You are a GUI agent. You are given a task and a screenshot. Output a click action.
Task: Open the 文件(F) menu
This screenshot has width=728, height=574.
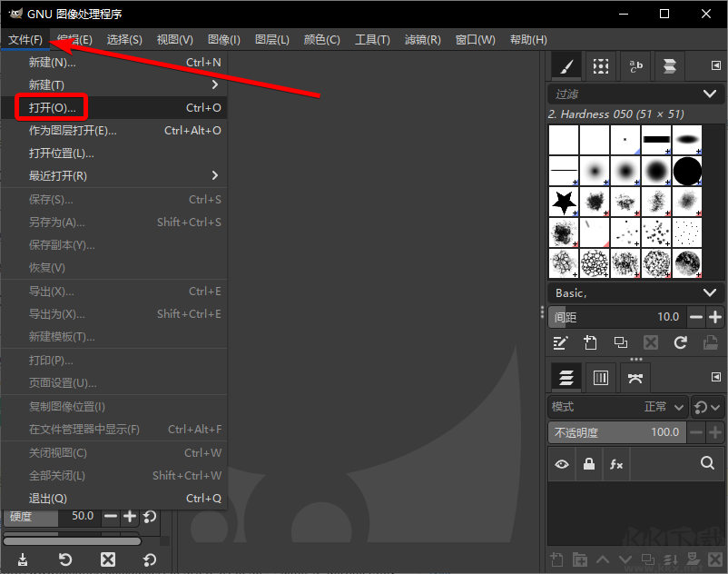pyautogui.click(x=25, y=40)
